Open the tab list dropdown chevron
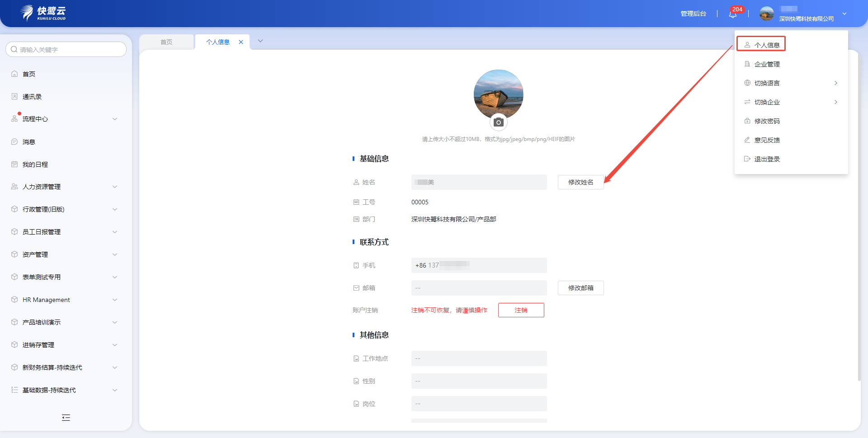The image size is (868, 438). pyautogui.click(x=260, y=41)
